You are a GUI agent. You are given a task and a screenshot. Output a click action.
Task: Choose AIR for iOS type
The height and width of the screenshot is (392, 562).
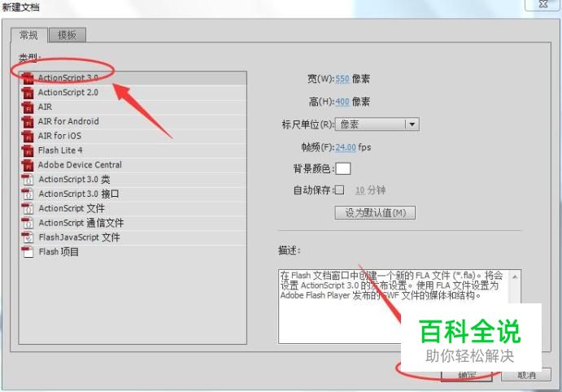[133, 136]
